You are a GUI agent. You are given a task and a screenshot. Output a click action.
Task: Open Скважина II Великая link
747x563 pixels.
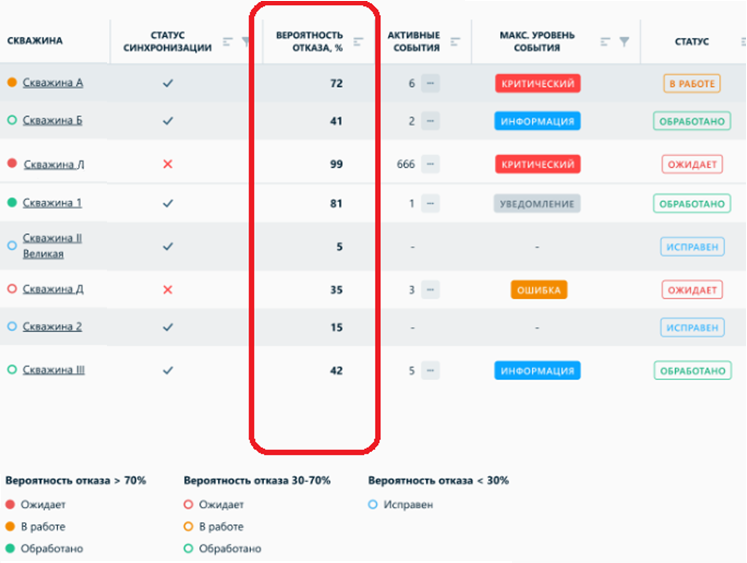tap(52, 246)
